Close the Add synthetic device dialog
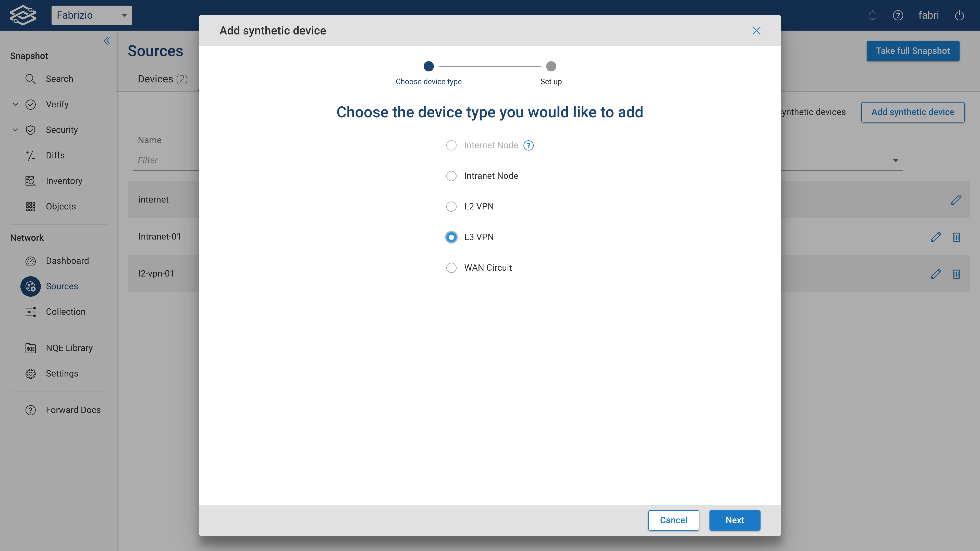This screenshot has width=980, height=551. point(756,31)
